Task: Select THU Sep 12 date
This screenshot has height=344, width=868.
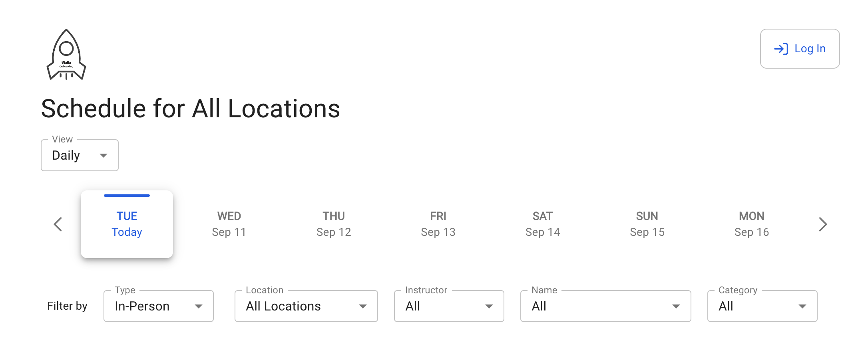Action: click(x=334, y=224)
